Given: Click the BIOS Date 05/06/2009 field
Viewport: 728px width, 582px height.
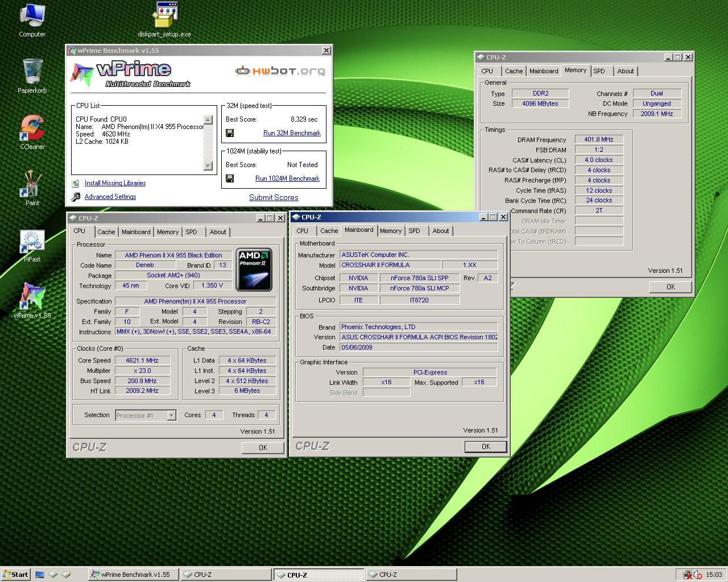Looking at the screenshot, I should (419, 347).
